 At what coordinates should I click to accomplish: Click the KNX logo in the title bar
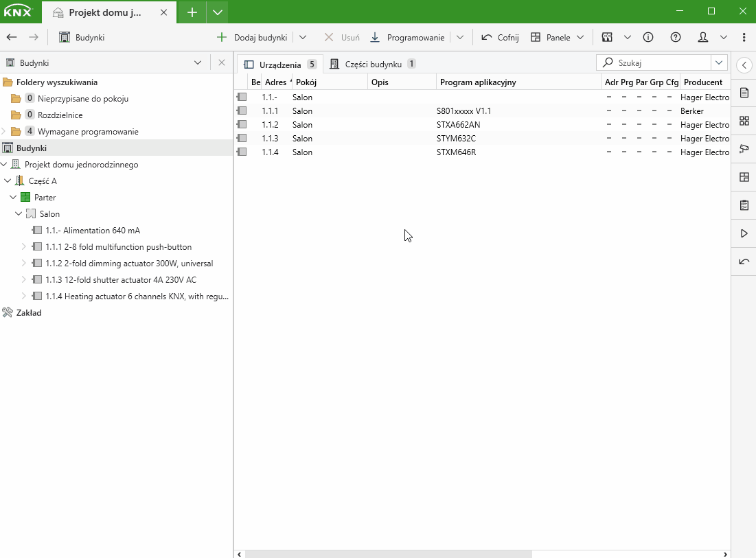point(19,12)
